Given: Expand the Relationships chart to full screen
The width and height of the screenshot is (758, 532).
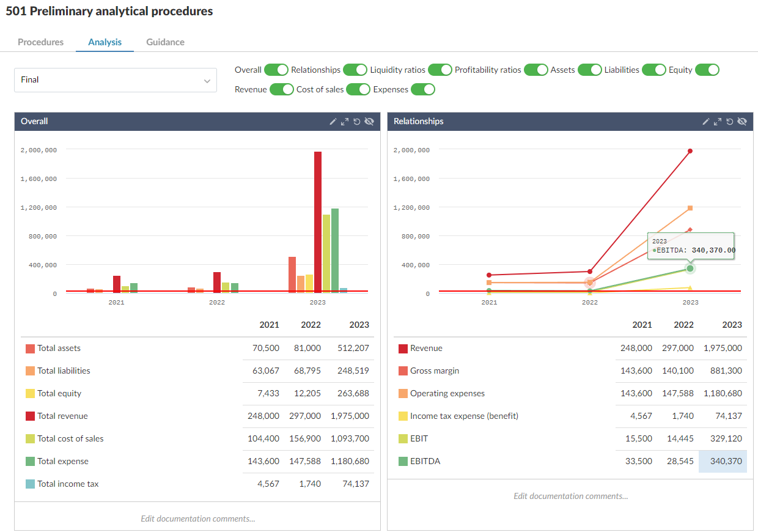Looking at the screenshot, I should [x=718, y=121].
